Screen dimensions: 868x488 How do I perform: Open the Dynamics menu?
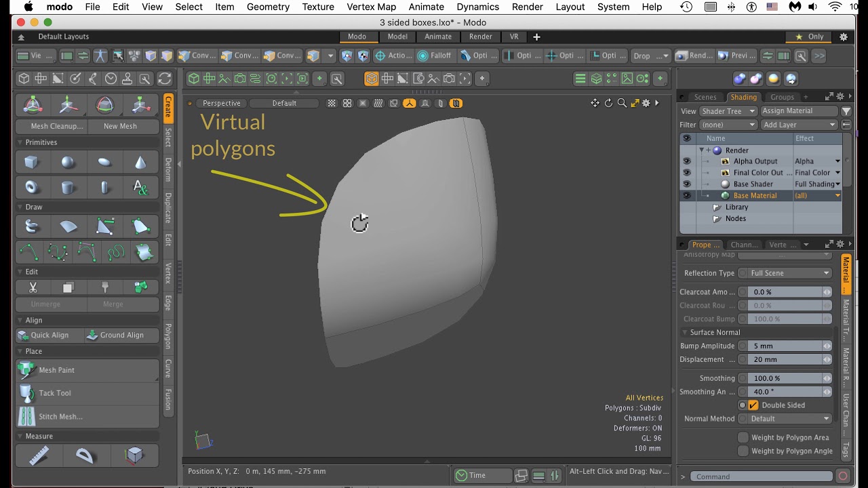coord(477,7)
